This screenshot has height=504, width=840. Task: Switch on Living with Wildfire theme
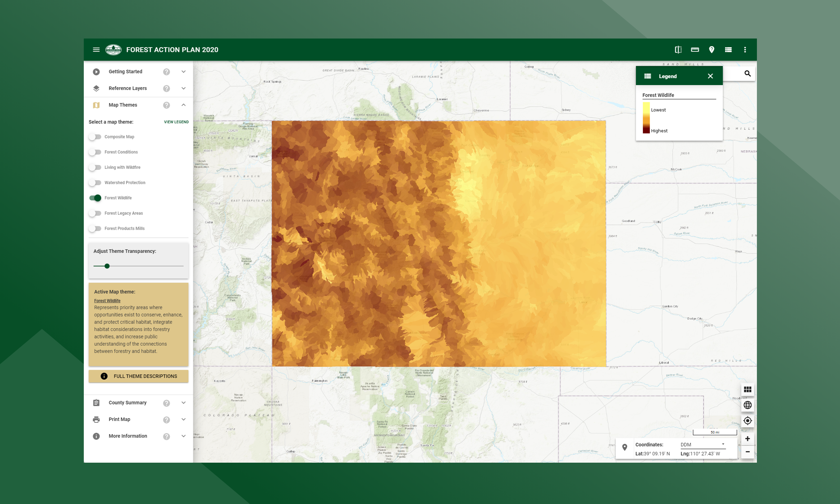[x=95, y=167]
